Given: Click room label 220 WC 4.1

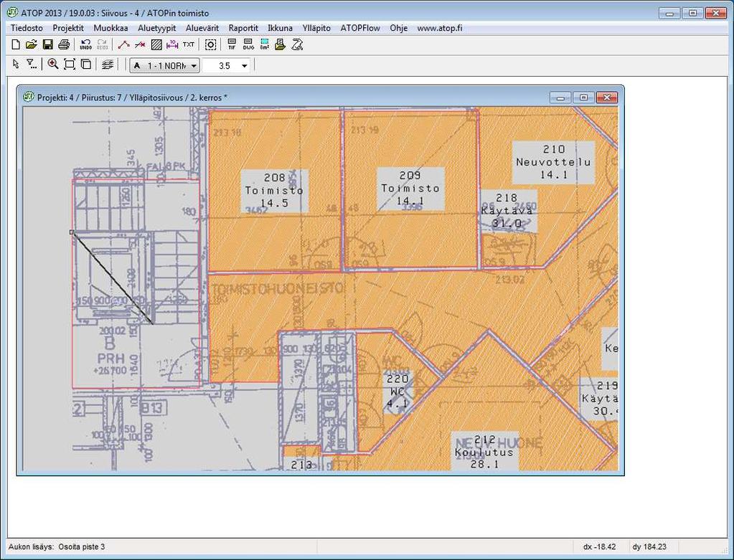Looking at the screenshot, I should coord(397,391).
